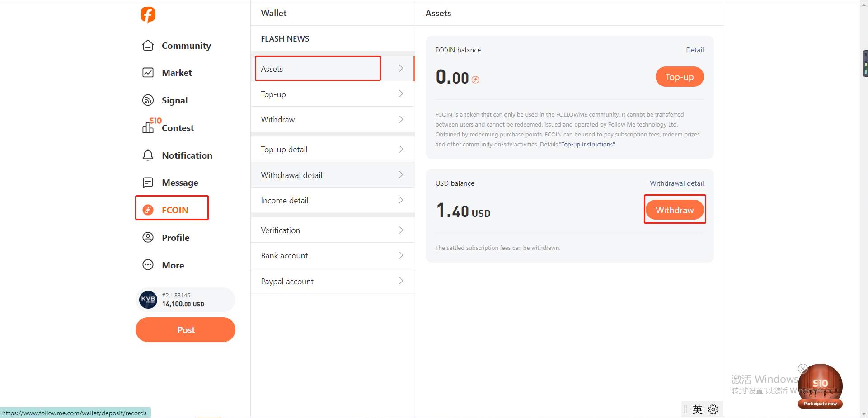Open the Contest section

tap(178, 128)
